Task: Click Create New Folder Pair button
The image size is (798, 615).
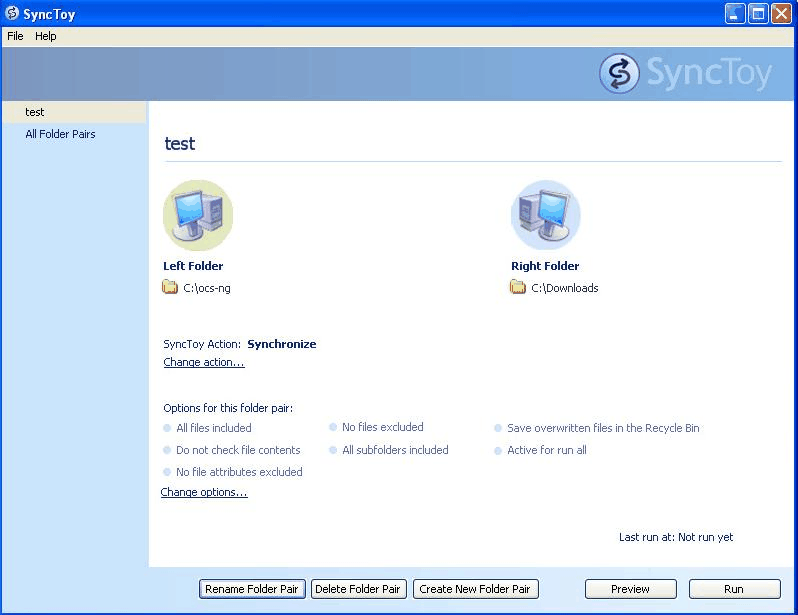Action: 475,589
